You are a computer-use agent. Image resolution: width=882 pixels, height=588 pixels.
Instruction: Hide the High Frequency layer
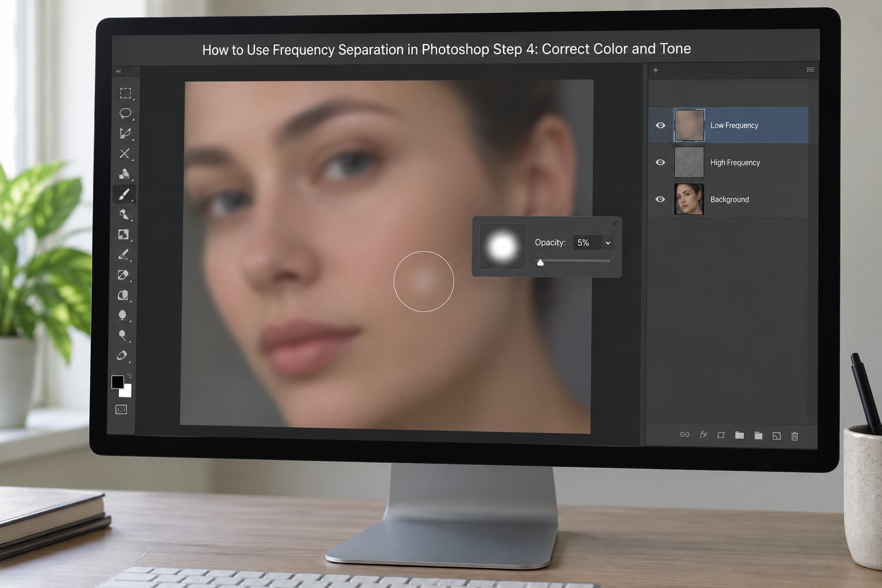pos(660,163)
